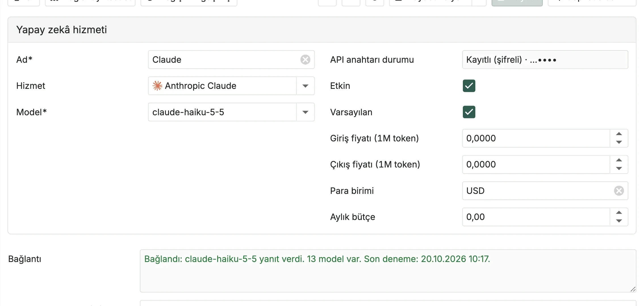The height and width of the screenshot is (306, 644).
Task: Clear the Ad field containing Claude
Action: pyautogui.click(x=305, y=60)
